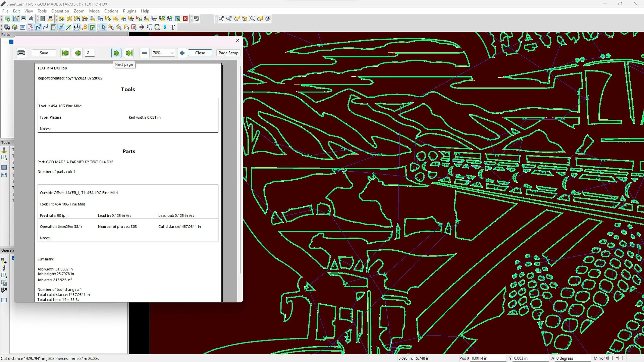Increase report zoom with plus button
The width and height of the screenshot is (644, 362).
(182, 53)
